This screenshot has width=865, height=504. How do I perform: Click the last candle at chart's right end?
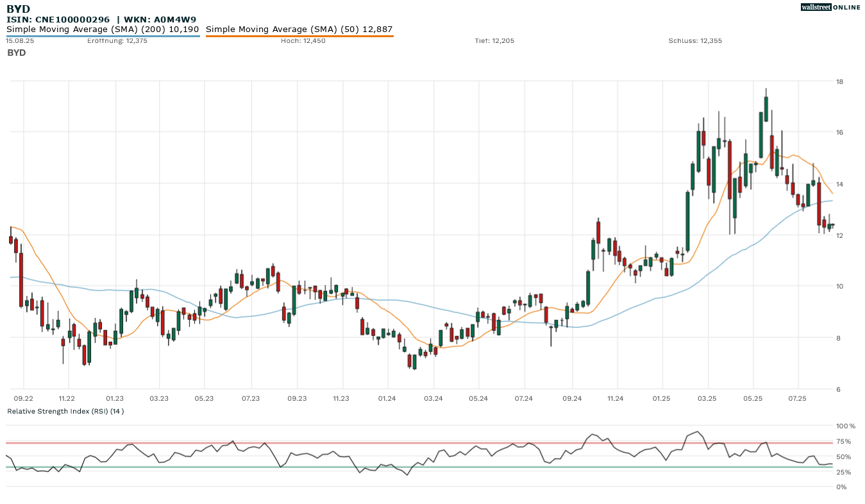(832, 225)
